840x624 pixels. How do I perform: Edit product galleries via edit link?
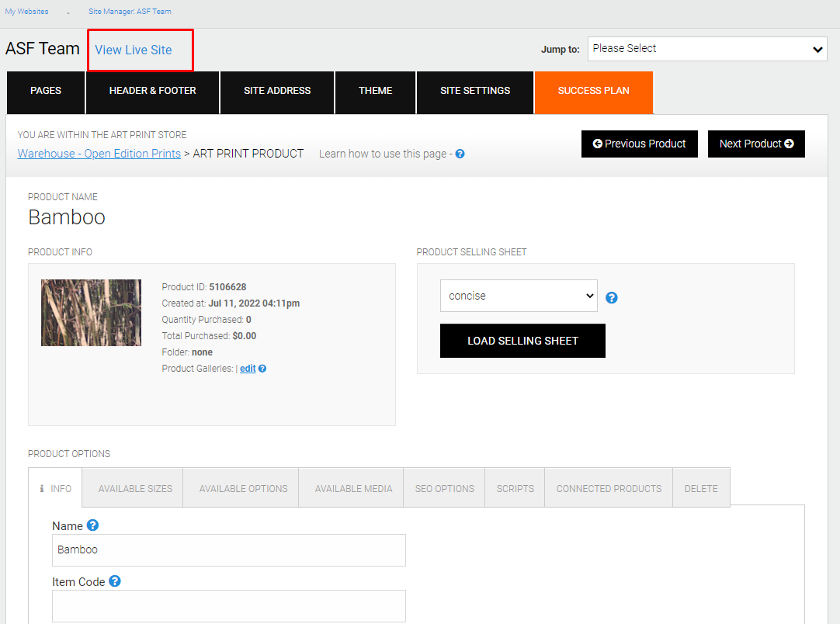[x=248, y=369]
